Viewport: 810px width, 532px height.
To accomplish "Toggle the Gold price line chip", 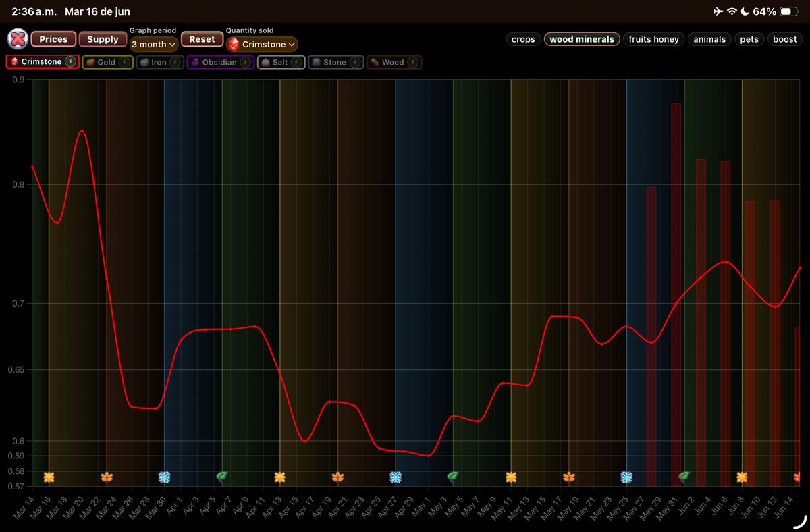I will click(108, 62).
